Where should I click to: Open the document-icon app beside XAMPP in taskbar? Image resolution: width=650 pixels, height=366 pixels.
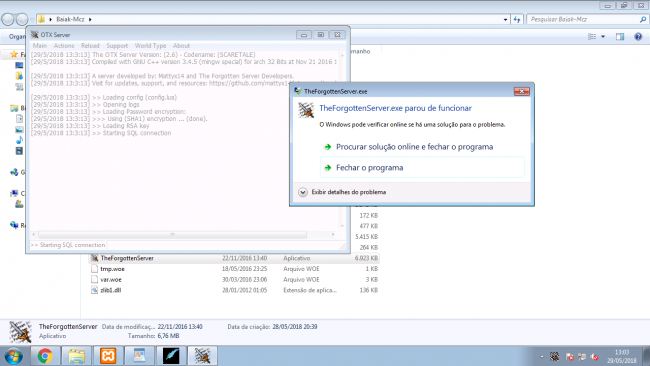click(139, 356)
